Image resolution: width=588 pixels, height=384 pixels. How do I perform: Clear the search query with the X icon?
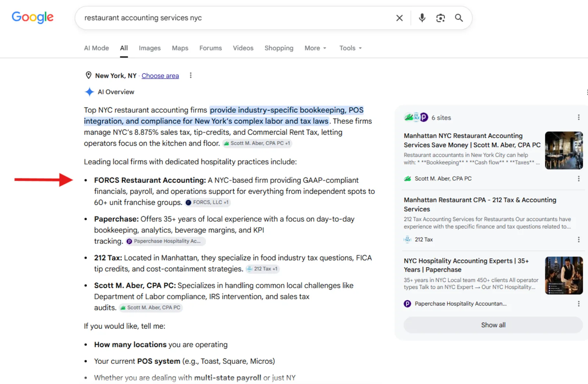(399, 18)
